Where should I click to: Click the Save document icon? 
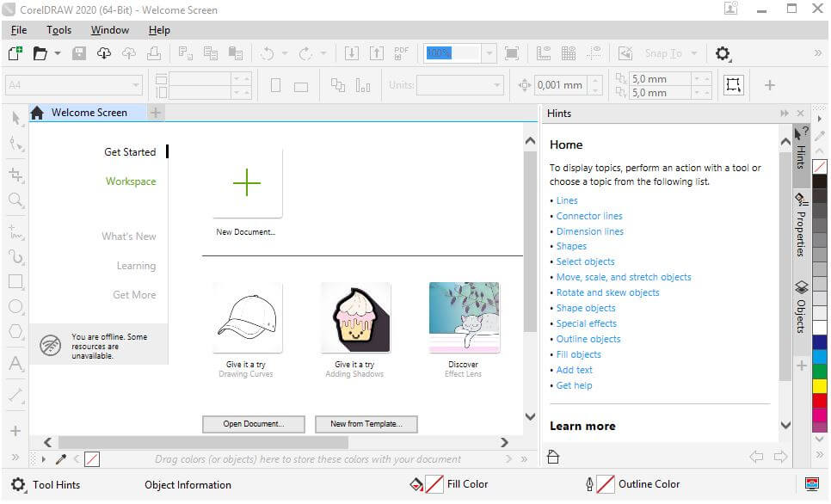[x=78, y=52]
